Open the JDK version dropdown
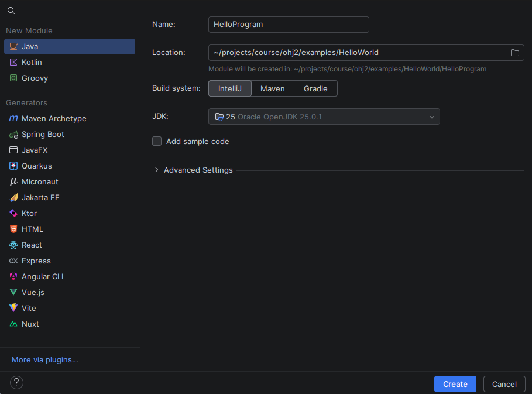The image size is (532, 394). (324, 117)
